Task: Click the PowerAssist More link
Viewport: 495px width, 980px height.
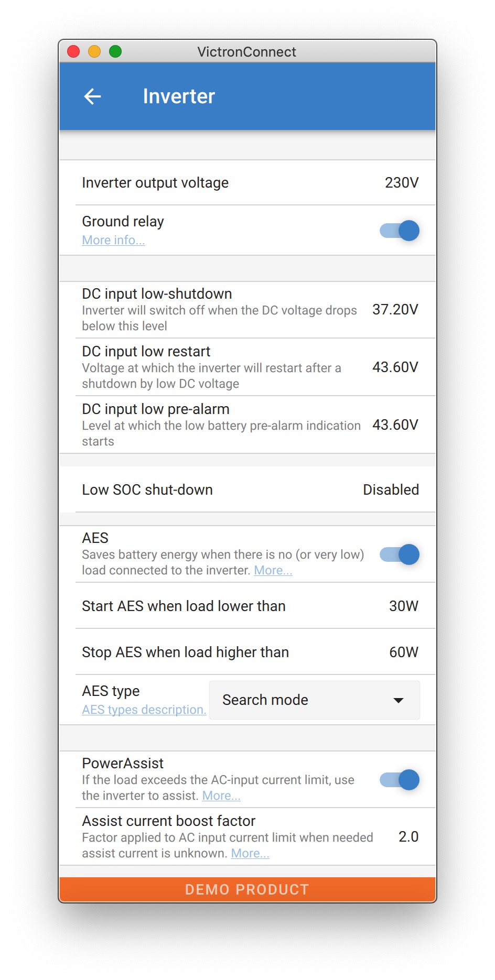Action: click(221, 796)
